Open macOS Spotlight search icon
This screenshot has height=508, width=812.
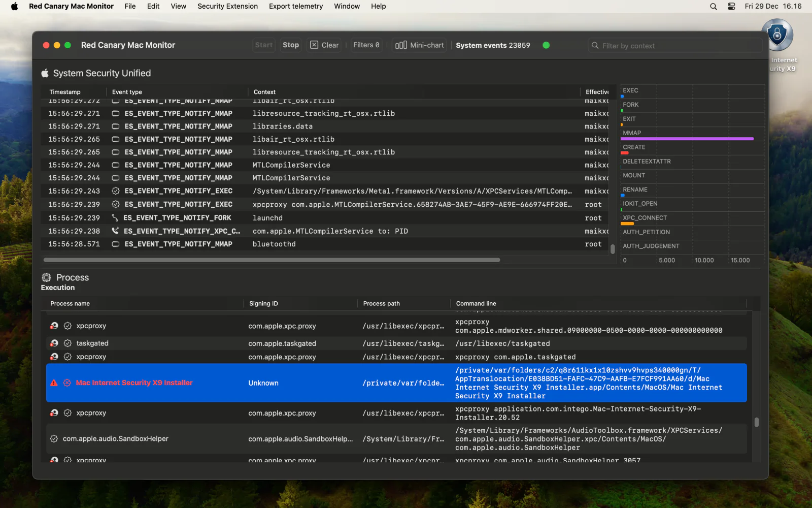(x=714, y=7)
